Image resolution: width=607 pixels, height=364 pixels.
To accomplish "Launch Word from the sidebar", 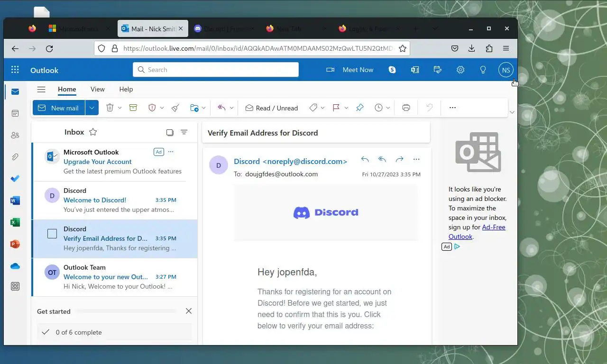I will pyautogui.click(x=15, y=200).
